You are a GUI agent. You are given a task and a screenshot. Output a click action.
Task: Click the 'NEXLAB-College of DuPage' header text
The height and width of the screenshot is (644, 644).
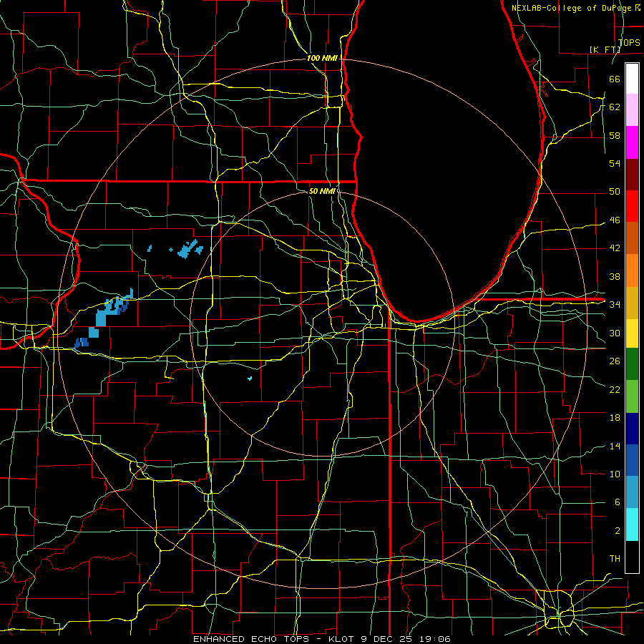coord(573,8)
